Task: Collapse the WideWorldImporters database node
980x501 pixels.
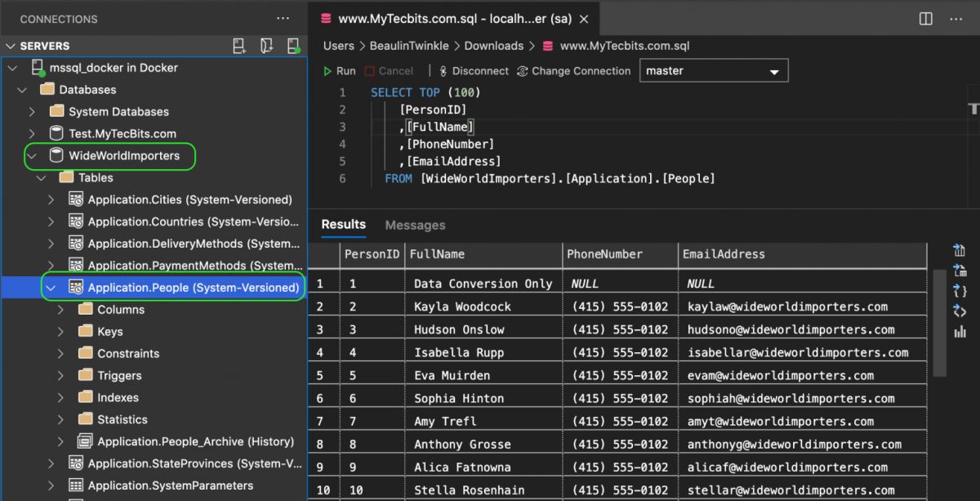Action: click(x=32, y=155)
